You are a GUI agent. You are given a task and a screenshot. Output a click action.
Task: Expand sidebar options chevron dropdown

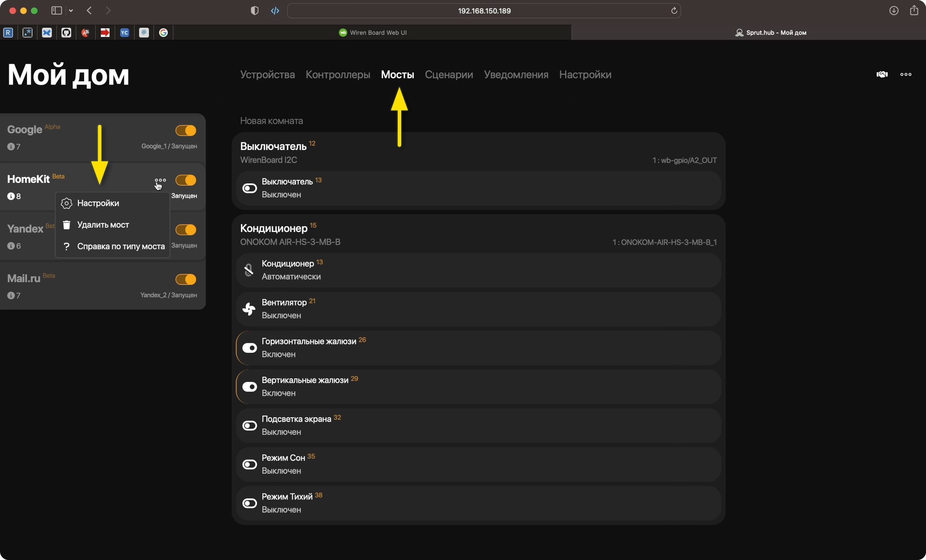coord(71,10)
